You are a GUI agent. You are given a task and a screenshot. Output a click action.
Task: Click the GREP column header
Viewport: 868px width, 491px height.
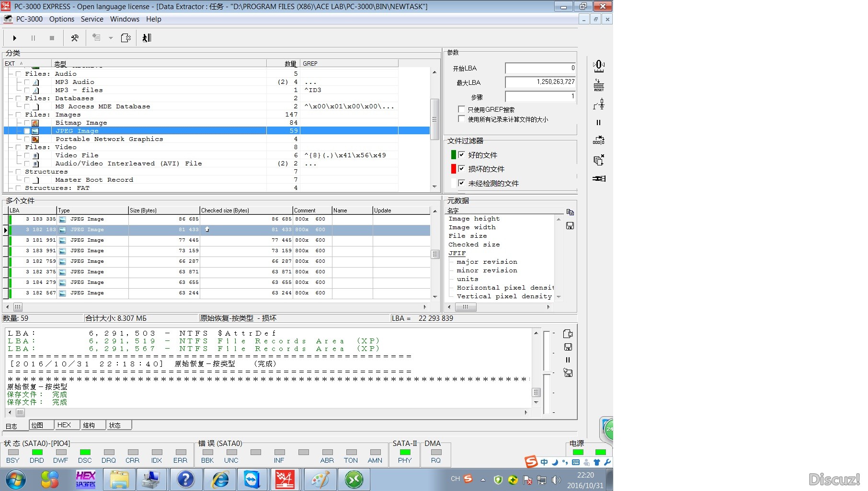pos(349,63)
